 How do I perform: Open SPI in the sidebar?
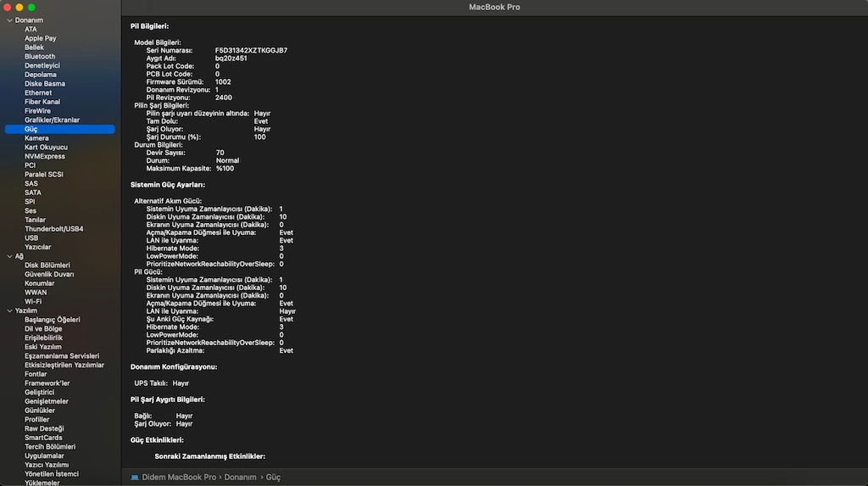pyautogui.click(x=30, y=202)
